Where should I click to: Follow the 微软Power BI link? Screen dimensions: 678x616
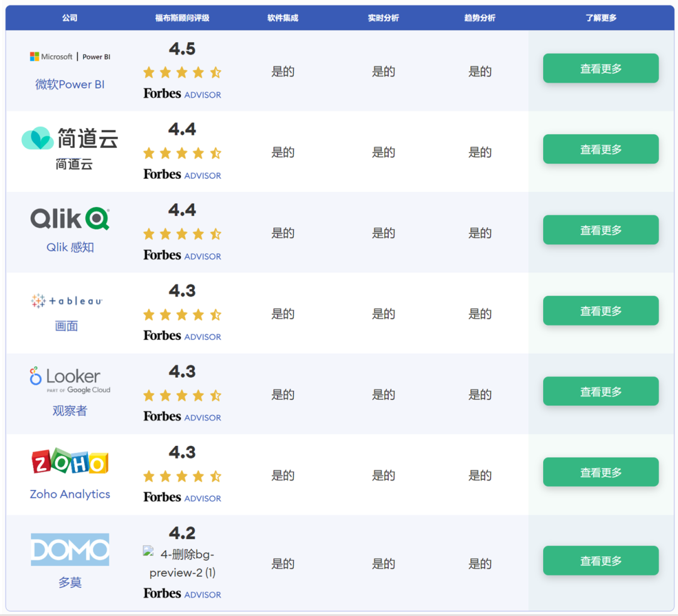tap(70, 84)
